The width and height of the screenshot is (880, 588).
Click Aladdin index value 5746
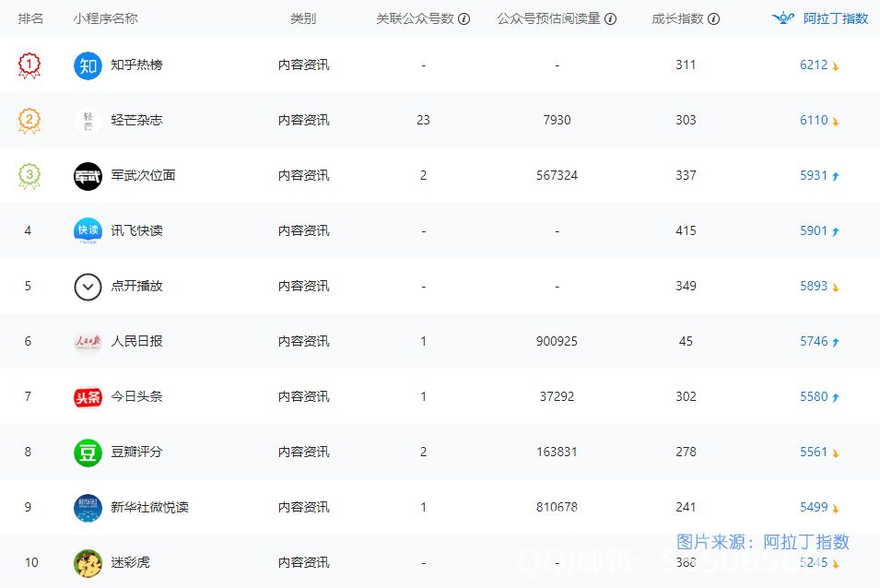coord(814,341)
